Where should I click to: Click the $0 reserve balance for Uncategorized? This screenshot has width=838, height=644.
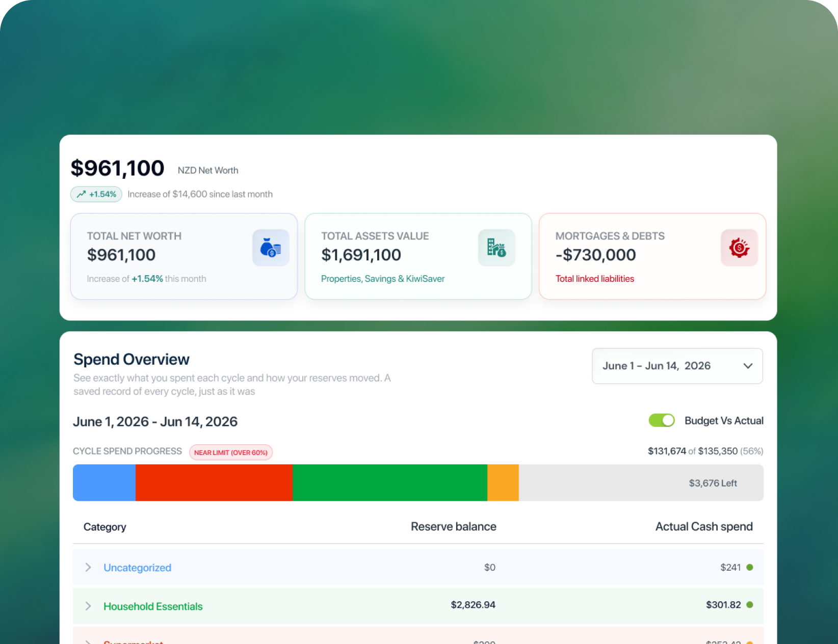pyautogui.click(x=490, y=567)
